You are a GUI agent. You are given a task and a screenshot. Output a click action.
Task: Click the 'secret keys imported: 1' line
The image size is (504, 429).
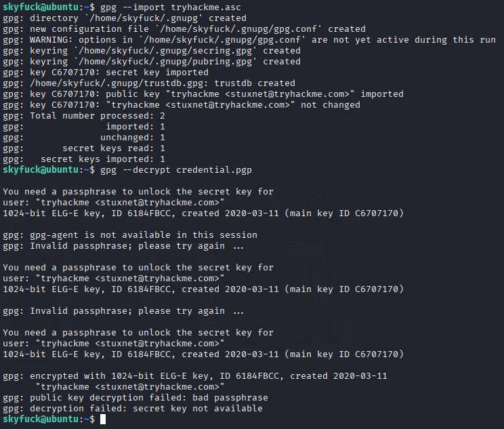(84, 159)
